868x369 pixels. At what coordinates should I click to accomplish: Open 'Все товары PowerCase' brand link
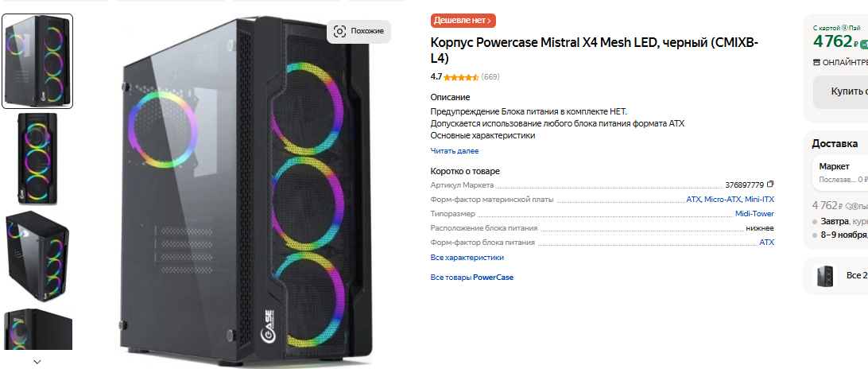(x=471, y=278)
